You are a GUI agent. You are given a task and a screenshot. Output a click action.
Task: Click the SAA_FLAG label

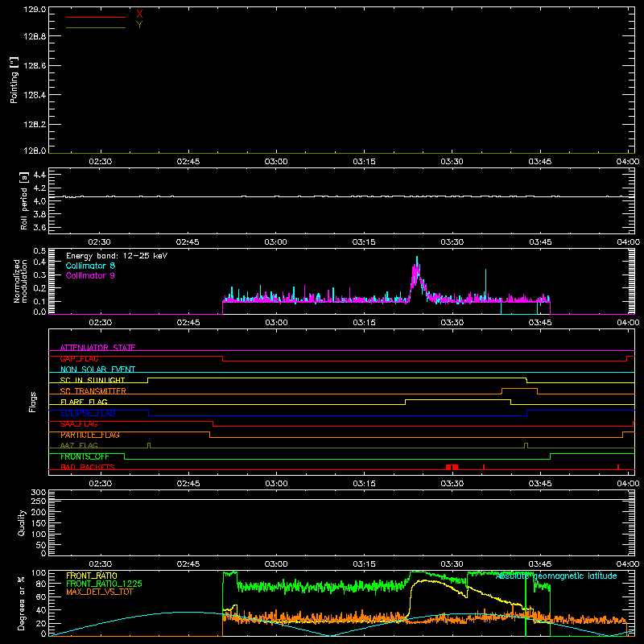point(79,424)
